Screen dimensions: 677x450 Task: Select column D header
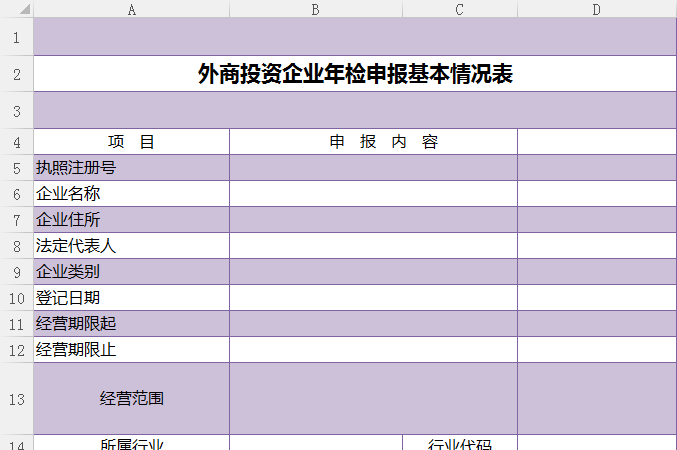tap(596, 9)
